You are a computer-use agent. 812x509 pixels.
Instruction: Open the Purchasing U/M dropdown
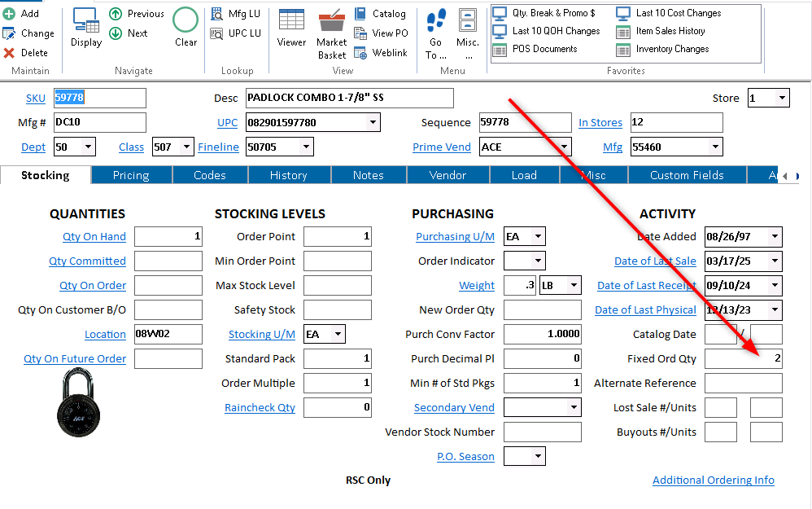537,237
